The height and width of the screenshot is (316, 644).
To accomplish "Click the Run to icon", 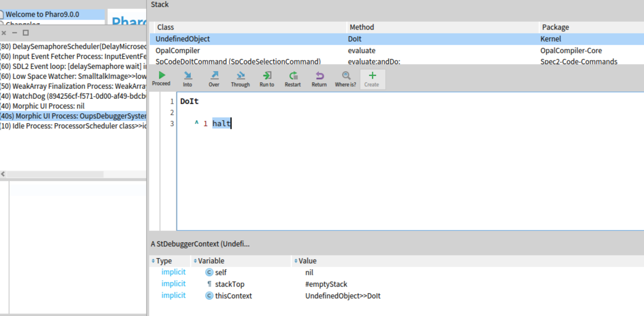I will pyautogui.click(x=266, y=78).
